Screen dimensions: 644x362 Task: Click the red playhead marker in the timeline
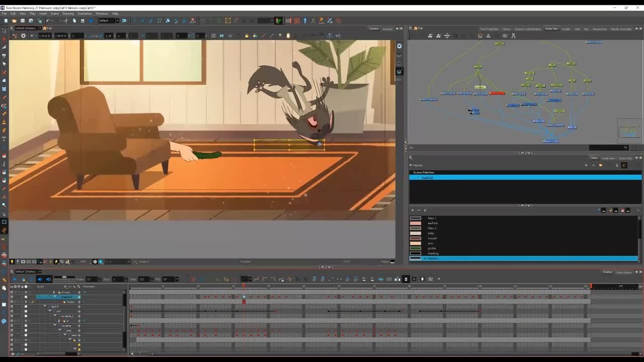click(244, 285)
